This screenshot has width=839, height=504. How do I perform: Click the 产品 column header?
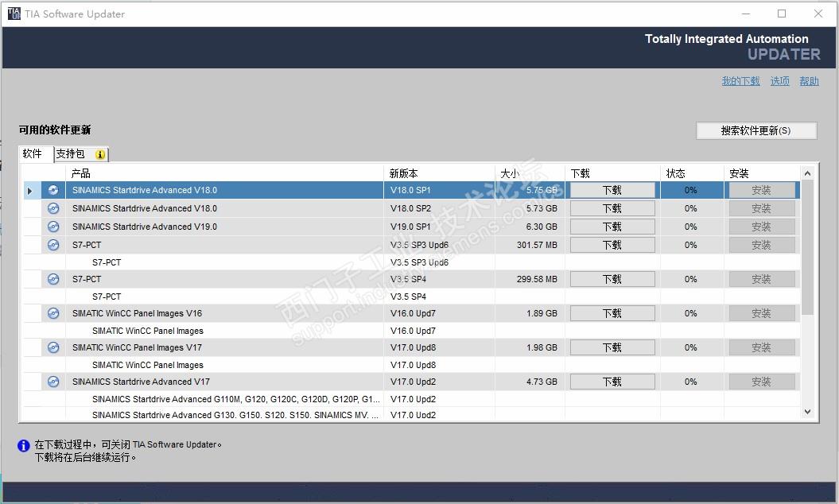224,173
